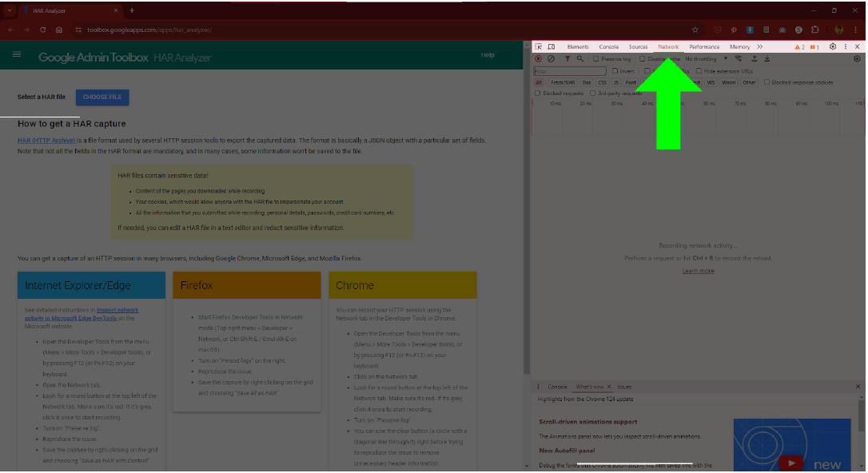Check the Invert filter checkbox

tap(615, 71)
